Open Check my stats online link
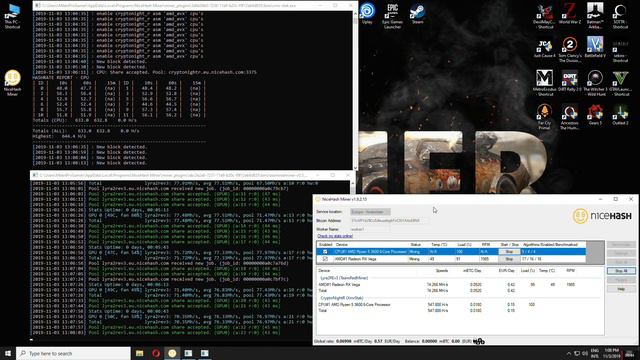 point(335,236)
